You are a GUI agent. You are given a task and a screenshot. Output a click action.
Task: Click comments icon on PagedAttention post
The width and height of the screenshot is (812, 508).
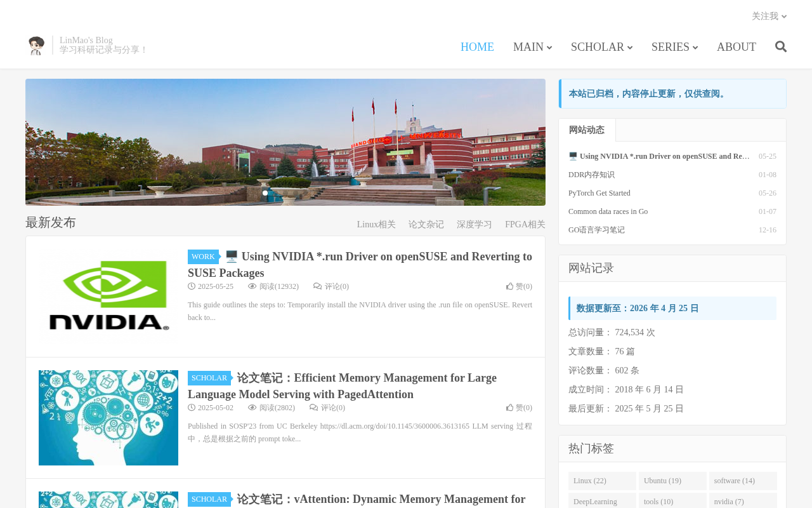coord(314,408)
